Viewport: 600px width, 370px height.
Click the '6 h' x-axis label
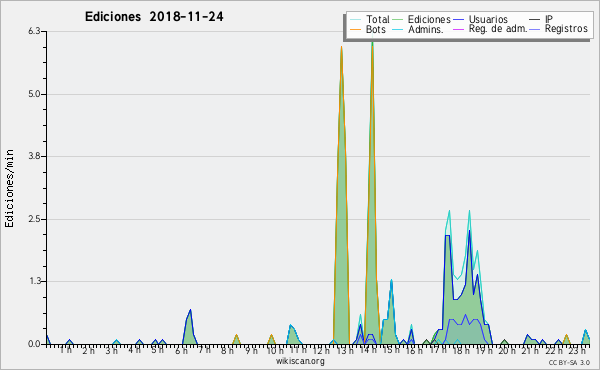[181, 350]
